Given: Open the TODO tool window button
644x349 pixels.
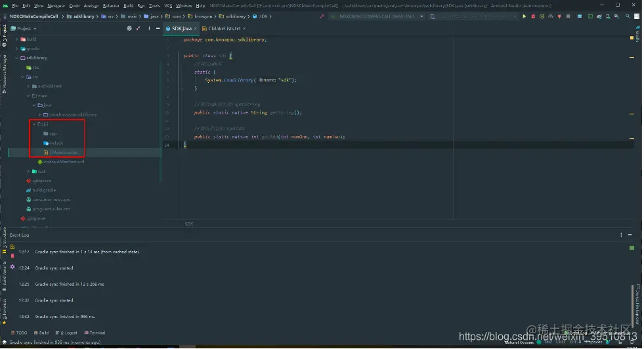Looking at the screenshot, I should pyautogui.click(x=19, y=333).
